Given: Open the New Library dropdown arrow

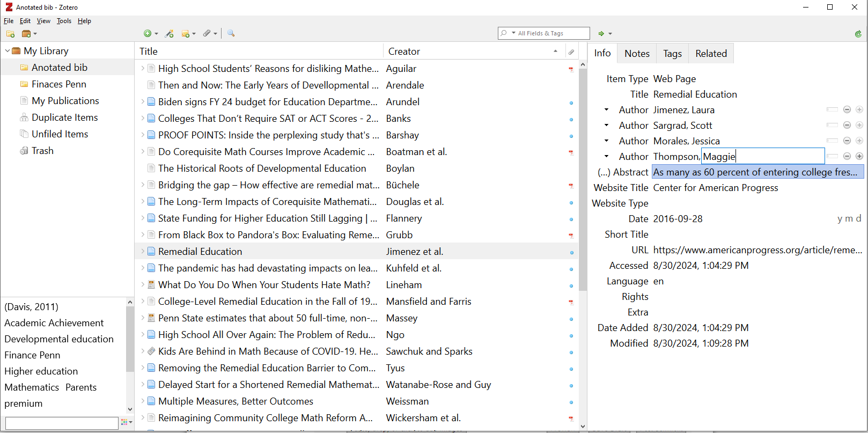Looking at the screenshot, I should coord(35,34).
